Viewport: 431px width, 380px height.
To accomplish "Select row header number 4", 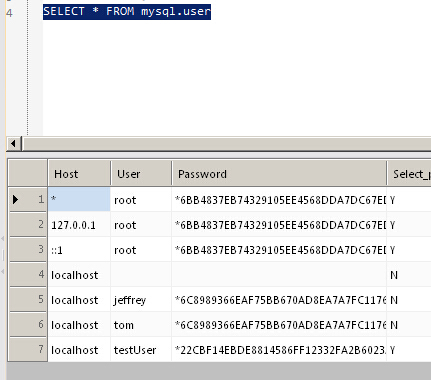I will (x=28, y=274).
